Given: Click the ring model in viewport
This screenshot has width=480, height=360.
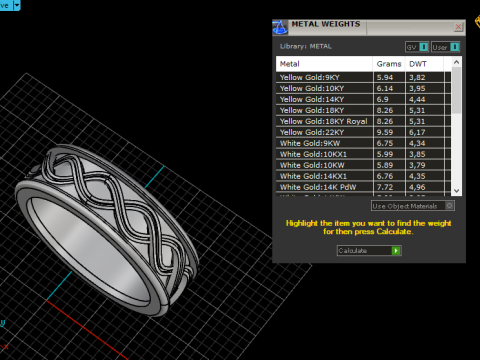Looking at the screenshot, I should [107, 230].
